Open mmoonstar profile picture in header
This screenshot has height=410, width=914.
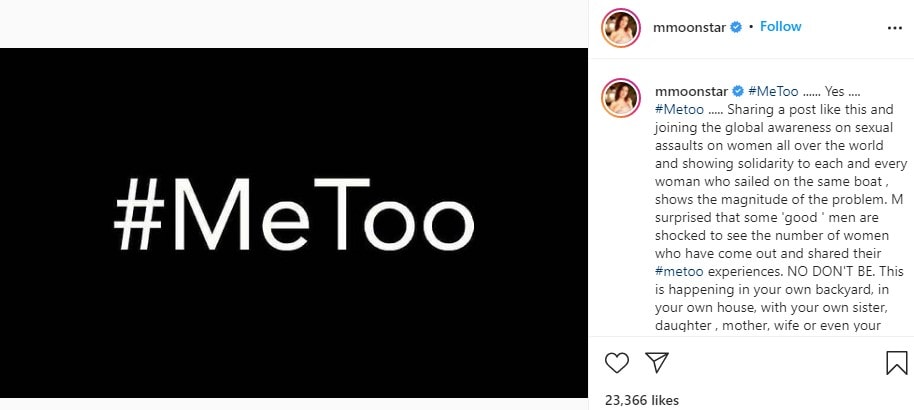(621, 28)
